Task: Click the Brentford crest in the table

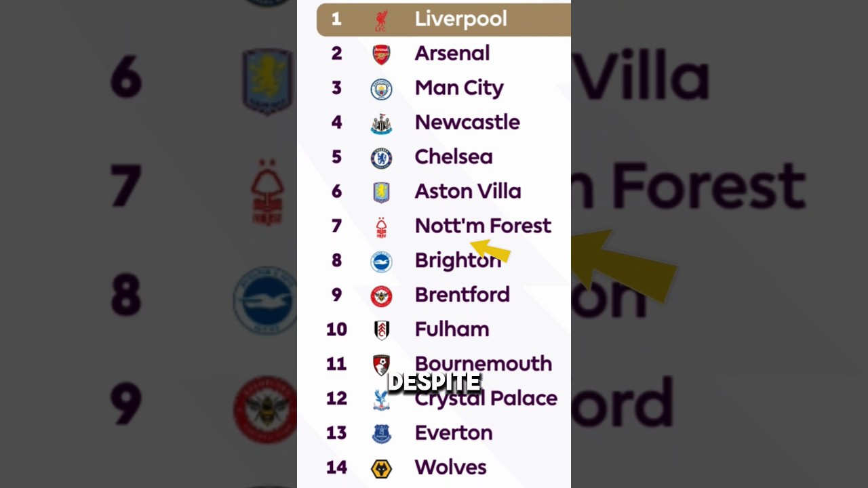Action: click(x=381, y=296)
